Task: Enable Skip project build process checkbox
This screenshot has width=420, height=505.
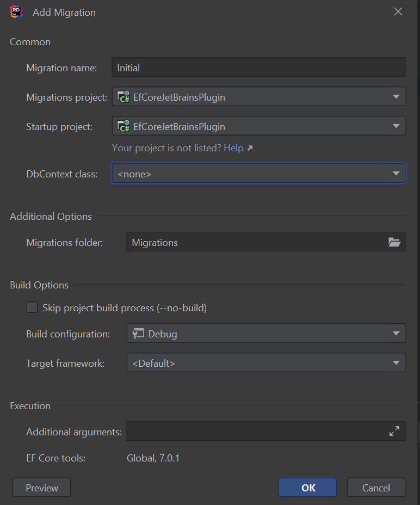Action: [x=32, y=307]
